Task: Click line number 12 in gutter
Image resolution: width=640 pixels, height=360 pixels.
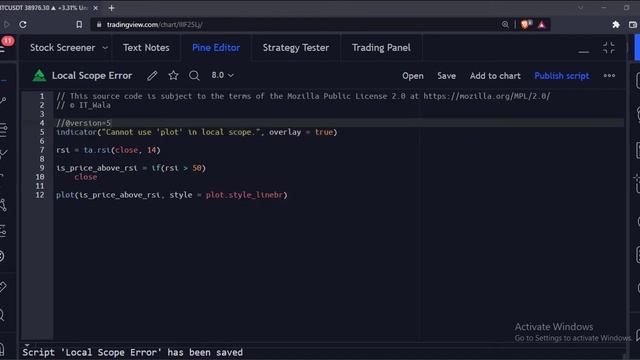Action: 40,195
